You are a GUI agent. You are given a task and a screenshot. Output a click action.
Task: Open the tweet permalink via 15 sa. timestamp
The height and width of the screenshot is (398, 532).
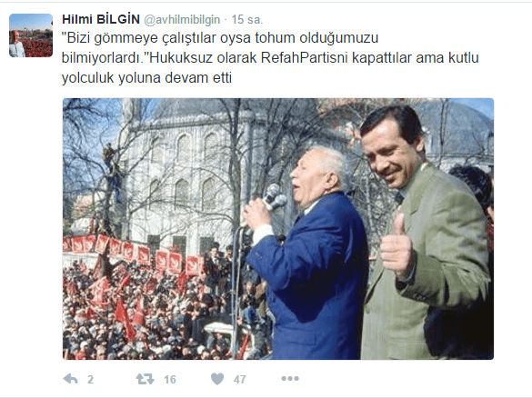coord(247,20)
